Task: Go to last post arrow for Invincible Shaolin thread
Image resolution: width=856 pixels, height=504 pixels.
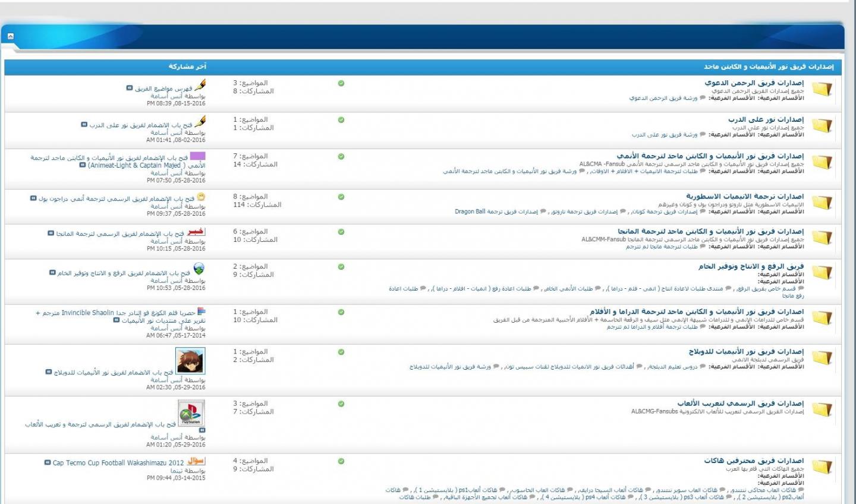Action: (x=117, y=320)
